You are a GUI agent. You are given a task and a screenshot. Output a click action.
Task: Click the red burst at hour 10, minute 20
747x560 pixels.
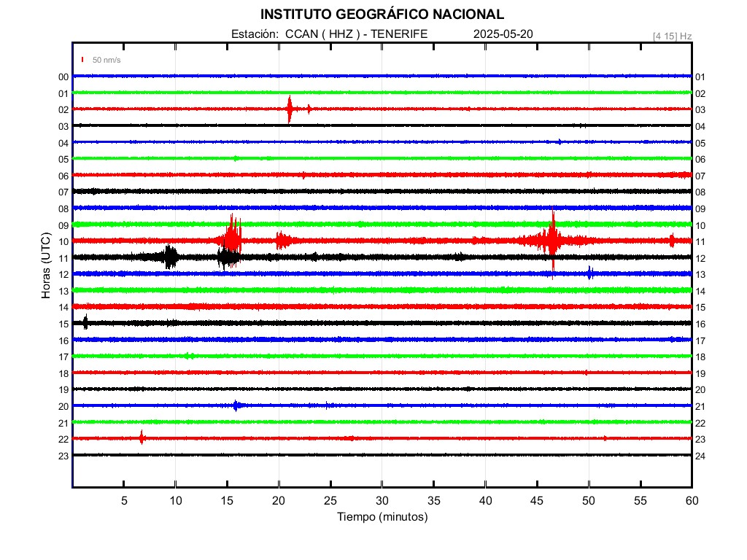pos(282,241)
